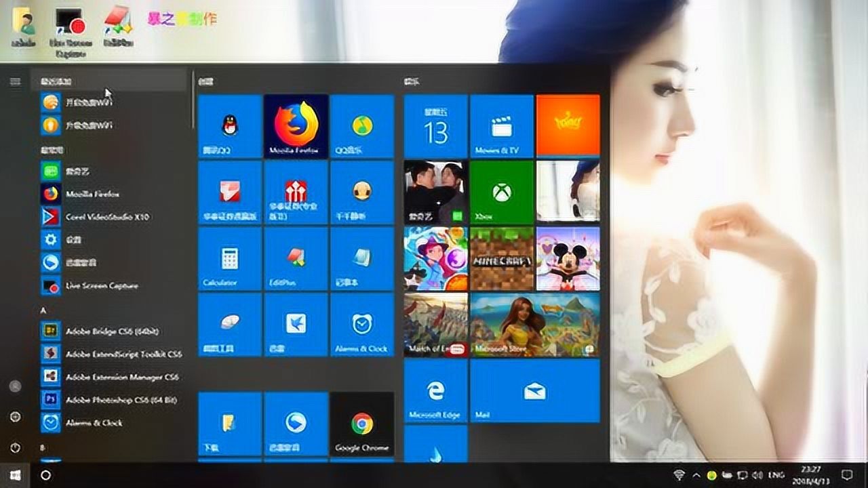The width and height of the screenshot is (868, 488).
Task: Open the Photos tile beside Xbox
Action: (568, 192)
